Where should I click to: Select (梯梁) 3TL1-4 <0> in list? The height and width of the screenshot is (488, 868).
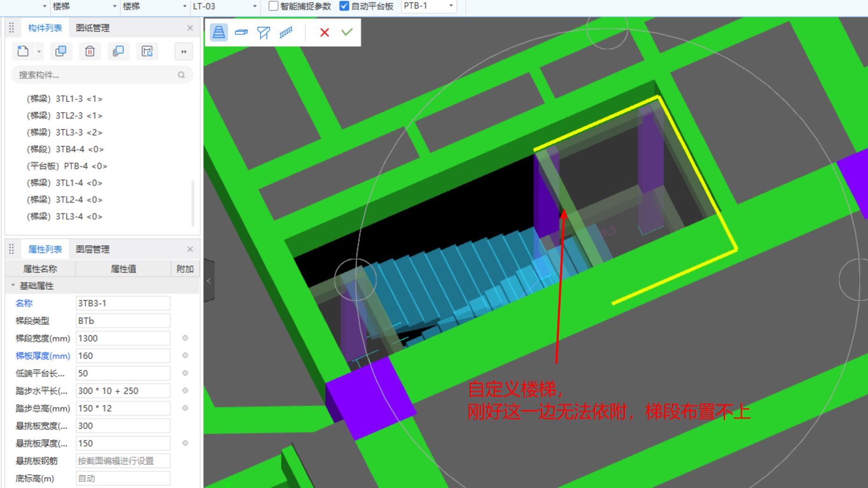[64, 183]
